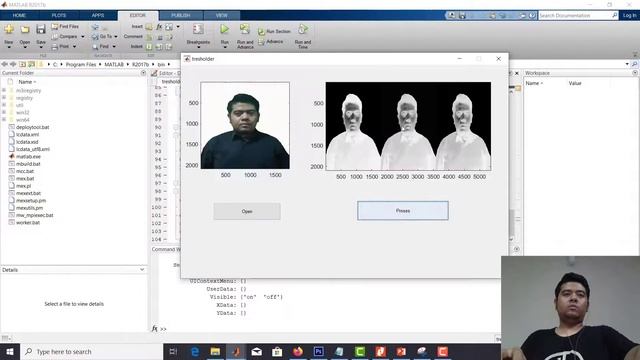Click the Comment lines icon
Screen dimensions: 640x360
click(x=149, y=37)
